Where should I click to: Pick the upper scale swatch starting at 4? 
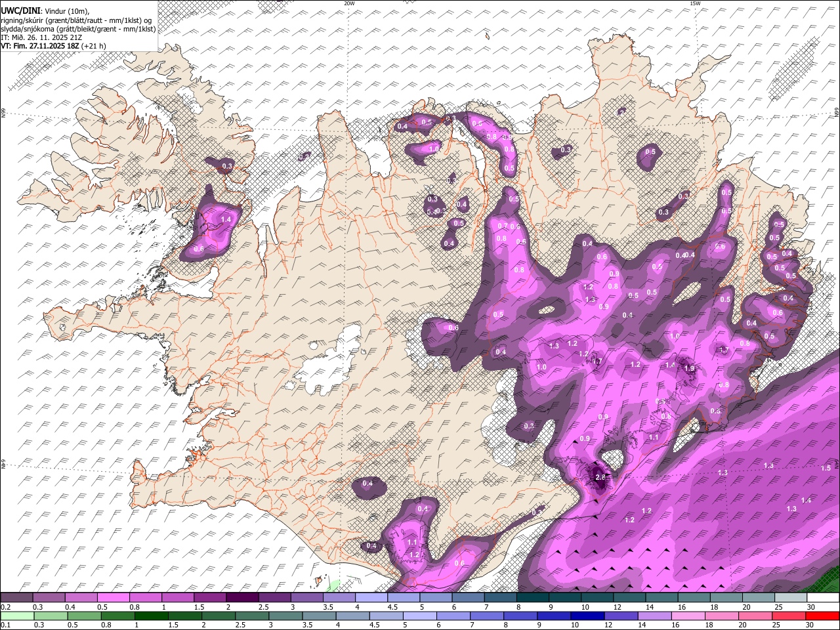coord(371,598)
